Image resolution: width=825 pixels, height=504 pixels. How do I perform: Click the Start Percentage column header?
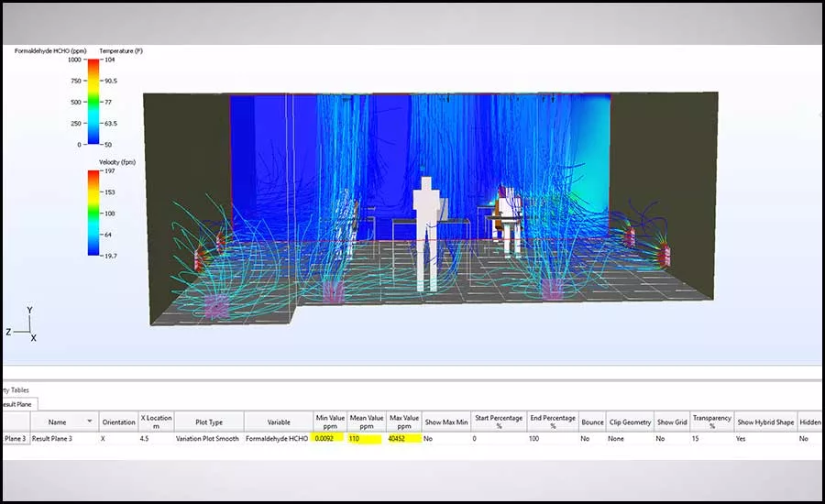click(499, 422)
